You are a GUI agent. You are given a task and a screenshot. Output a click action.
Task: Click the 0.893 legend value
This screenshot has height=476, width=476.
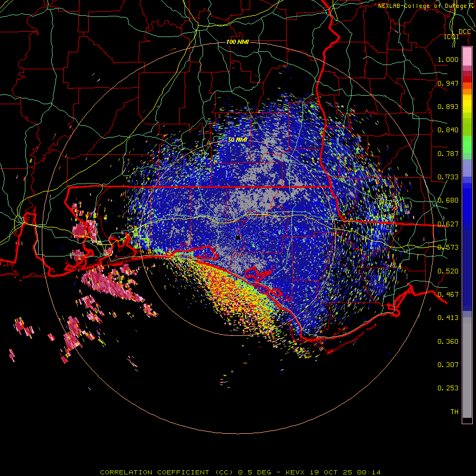coord(448,106)
